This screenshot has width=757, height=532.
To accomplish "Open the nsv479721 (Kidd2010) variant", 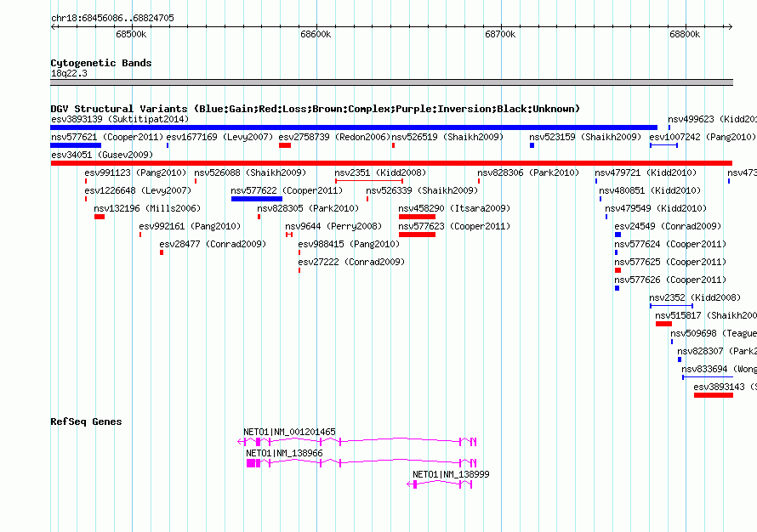I will click(646, 173).
